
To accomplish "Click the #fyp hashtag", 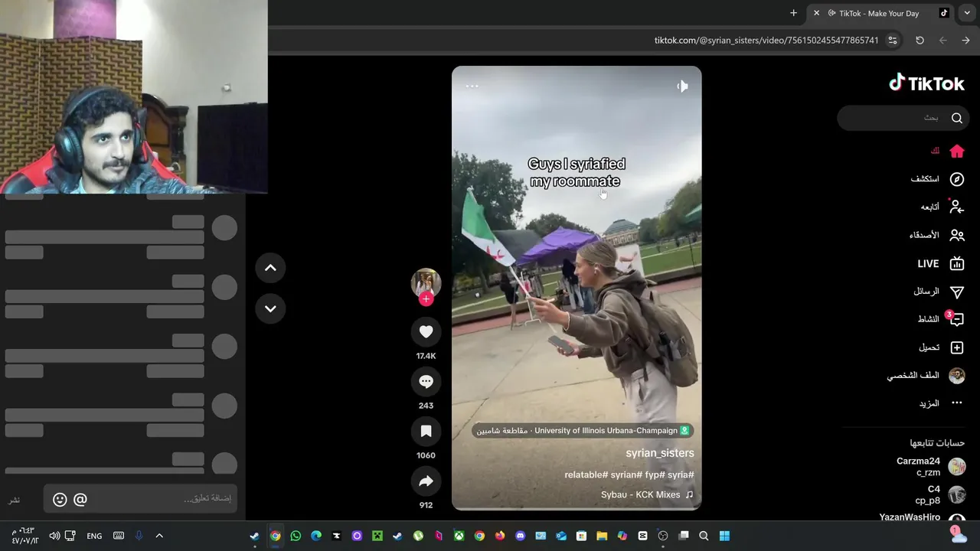I will pos(655,475).
